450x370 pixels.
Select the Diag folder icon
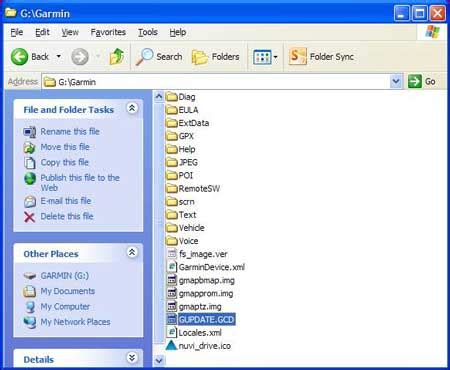(x=172, y=97)
